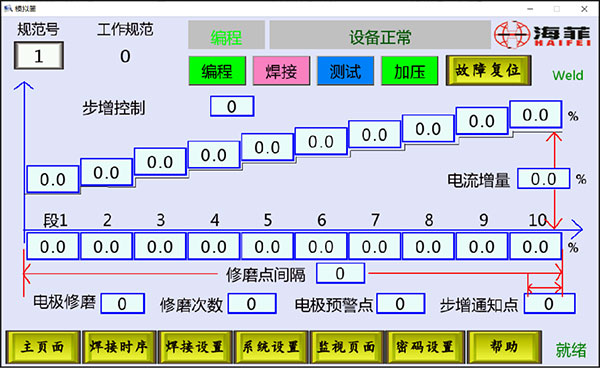Click the 步增控制 value field
Screen dimensions: 600x368
click(232, 106)
